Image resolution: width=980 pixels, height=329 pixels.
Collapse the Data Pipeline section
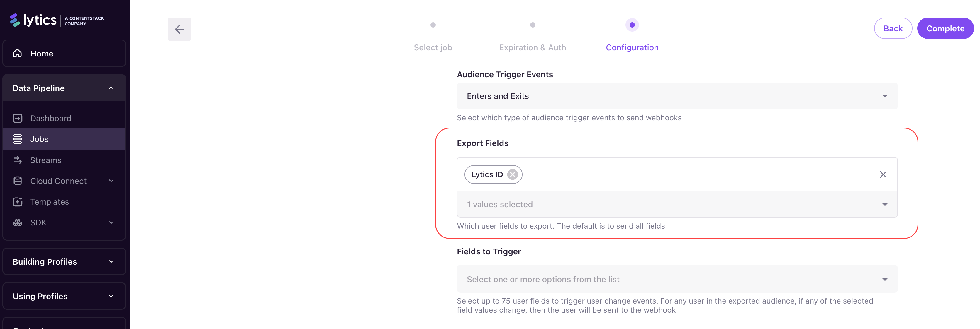[x=111, y=88]
